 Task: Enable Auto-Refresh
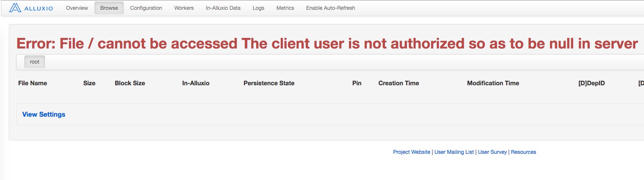[331, 8]
